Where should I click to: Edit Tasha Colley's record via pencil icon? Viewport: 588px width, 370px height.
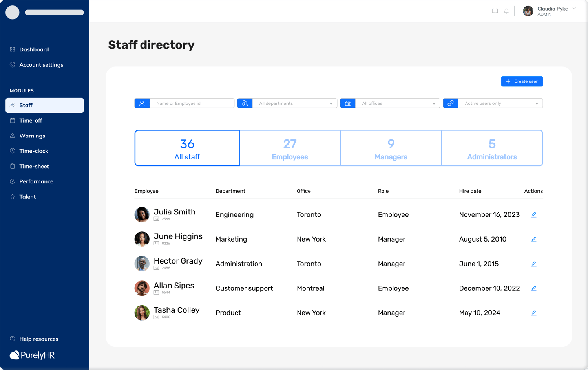click(533, 313)
